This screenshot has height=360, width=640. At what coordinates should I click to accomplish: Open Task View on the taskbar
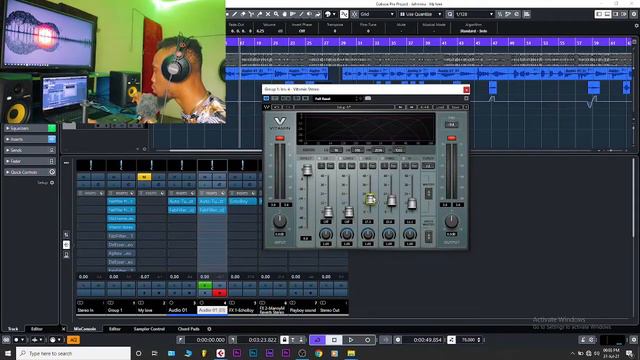tap(155, 353)
